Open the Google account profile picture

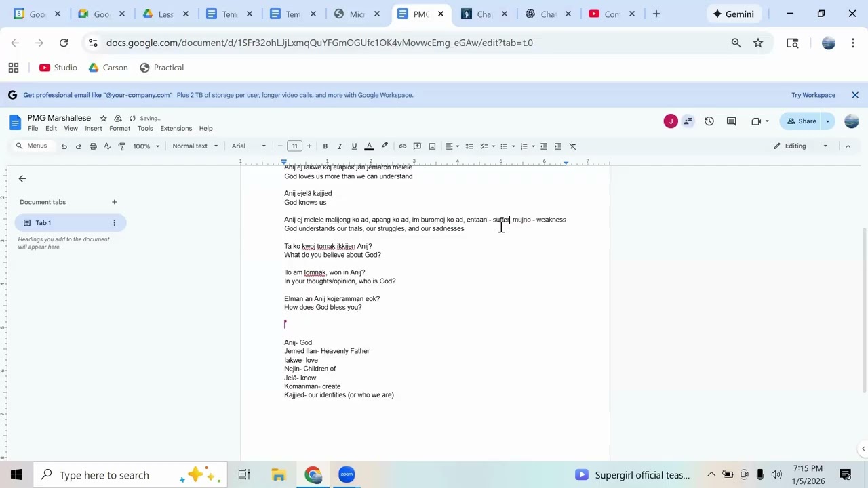pos(852,121)
